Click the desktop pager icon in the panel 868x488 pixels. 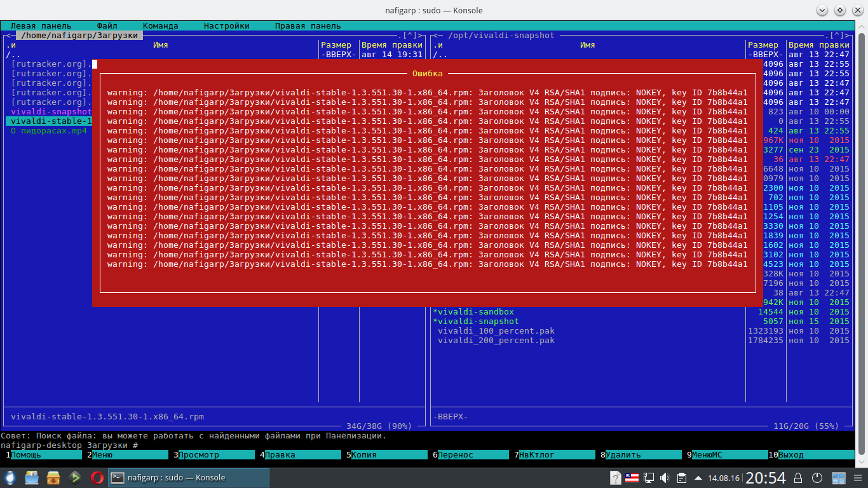coord(839,478)
